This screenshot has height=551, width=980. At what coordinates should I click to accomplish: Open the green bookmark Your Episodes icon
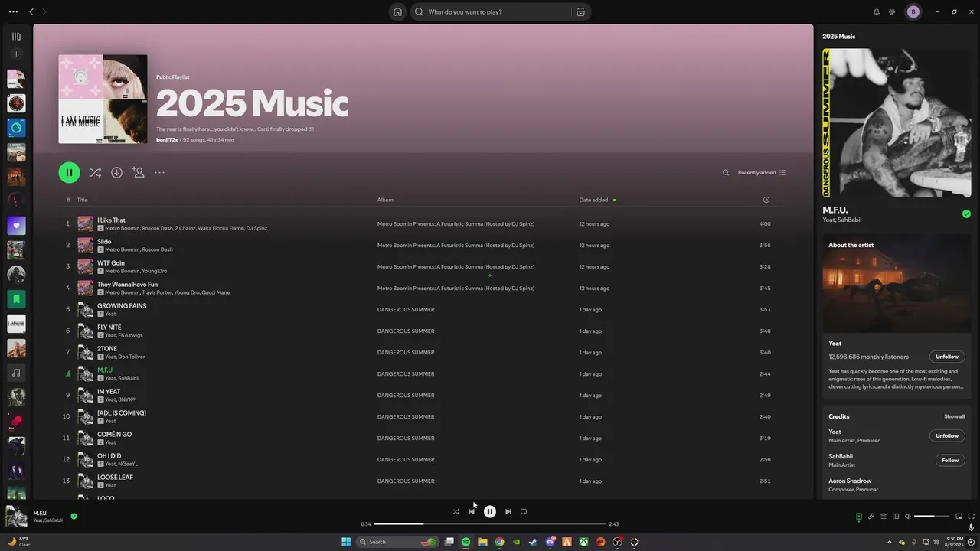click(x=16, y=299)
